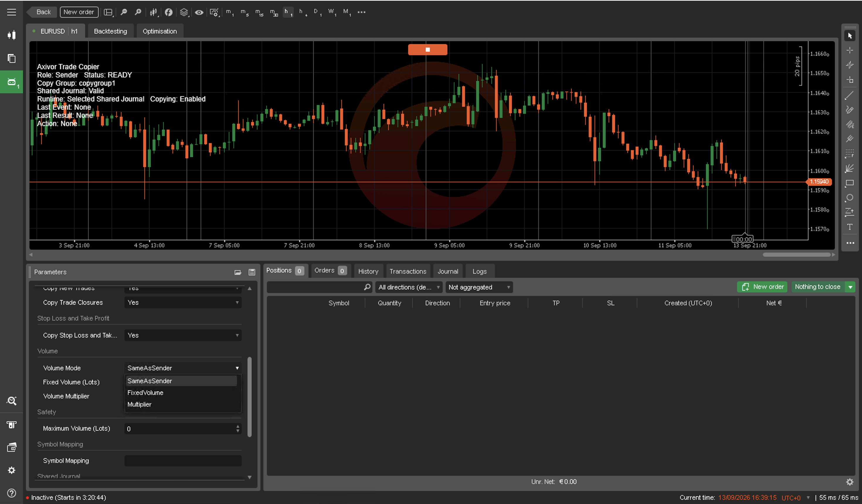Viewport: 862px width, 504px height.
Task: Open the store sidebar icon
Action: click(x=11, y=425)
